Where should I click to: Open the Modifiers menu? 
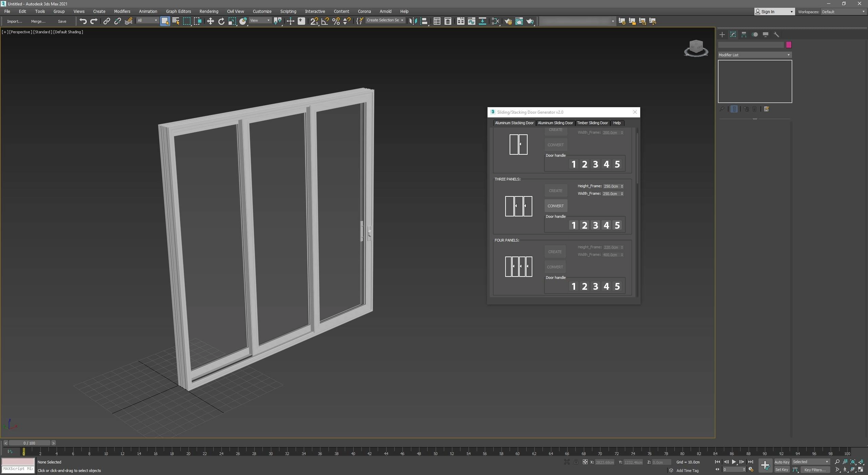pyautogui.click(x=122, y=11)
